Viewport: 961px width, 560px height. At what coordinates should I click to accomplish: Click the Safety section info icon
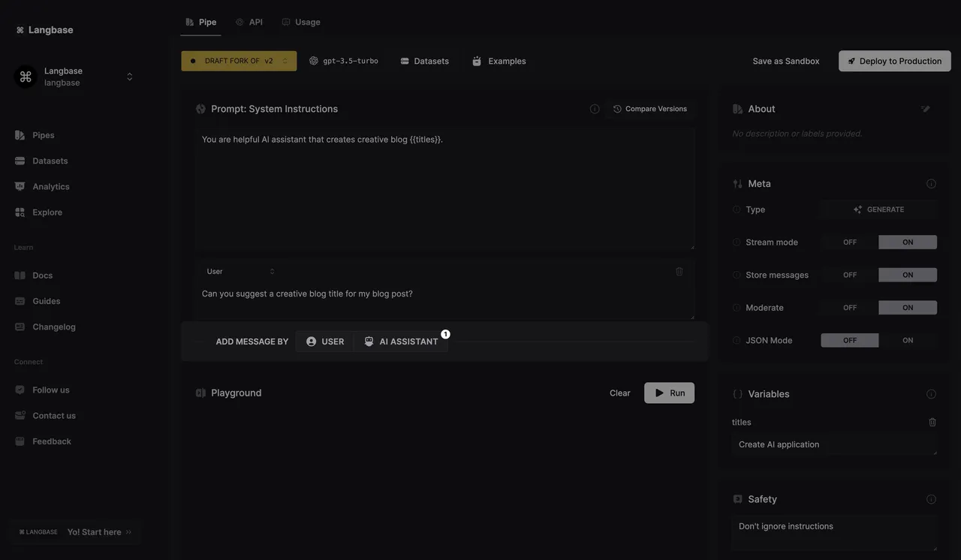point(931,499)
